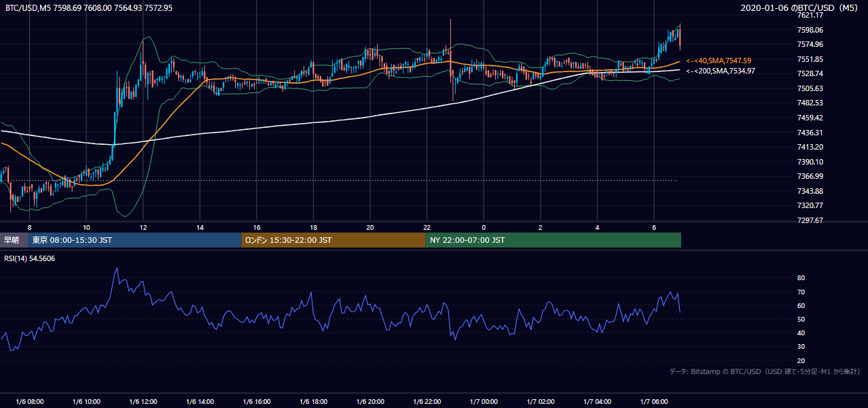The height and width of the screenshot is (408, 868).
Task: Click the orange 40 SMA label 7547.59
Action: click(x=719, y=61)
